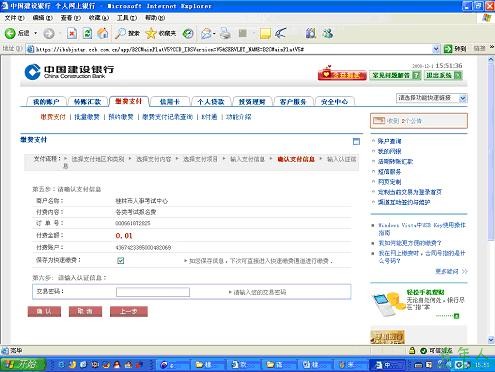Toggle the 保存为快速缴费 checkbox

pos(121,260)
